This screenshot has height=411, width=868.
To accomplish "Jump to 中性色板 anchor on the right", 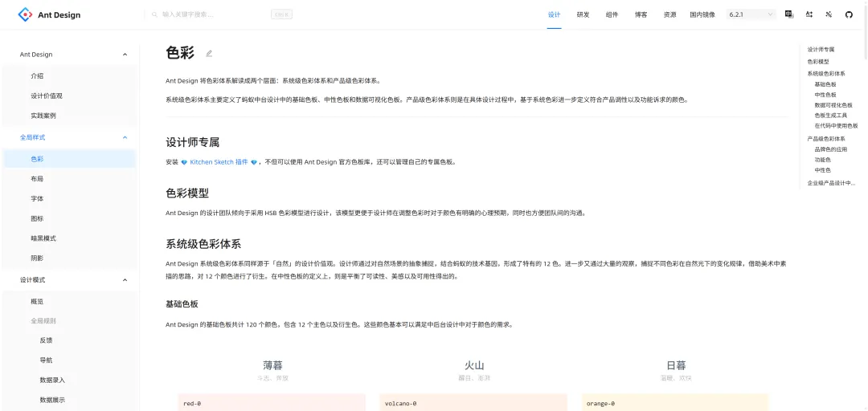I will click(x=825, y=96).
